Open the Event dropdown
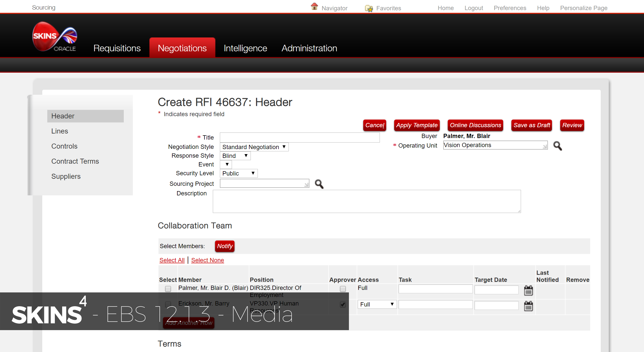The image size is (644, 352). [x=226, y=164]
